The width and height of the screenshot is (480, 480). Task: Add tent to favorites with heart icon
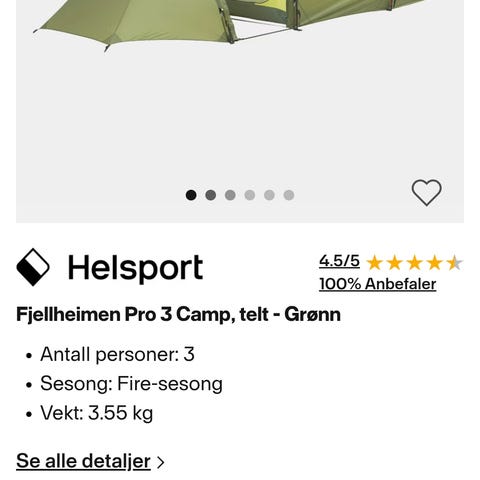(426, 192)
